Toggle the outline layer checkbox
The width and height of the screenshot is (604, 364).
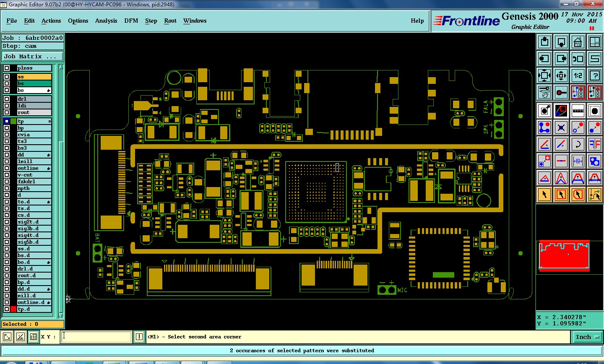[7, 168]
